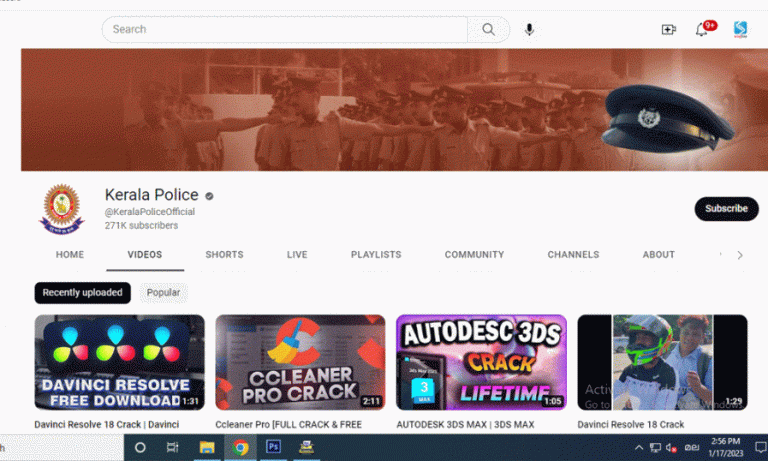Open the helmet rider video thumbnail
768x461 pixels.
(662, 362)
